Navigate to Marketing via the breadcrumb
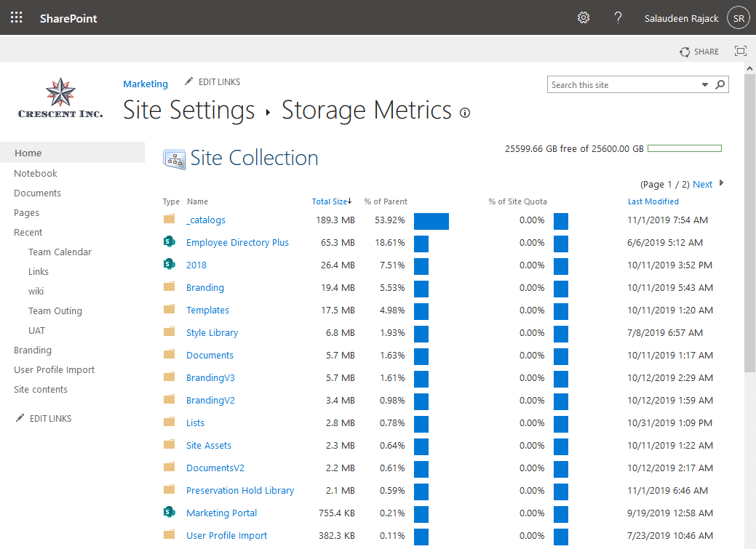756x549 pixels. [145, 84]
